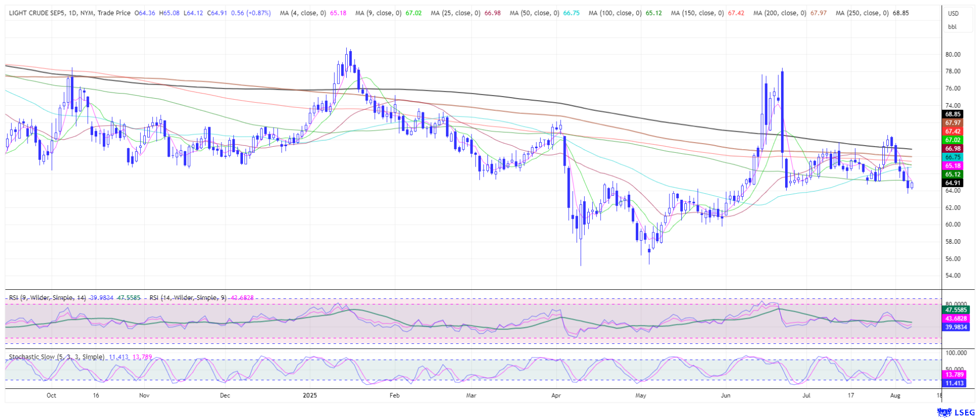Select the last price 64.91 tag
This screenshot has width=980, height=418.
click(x=953, y=183)
